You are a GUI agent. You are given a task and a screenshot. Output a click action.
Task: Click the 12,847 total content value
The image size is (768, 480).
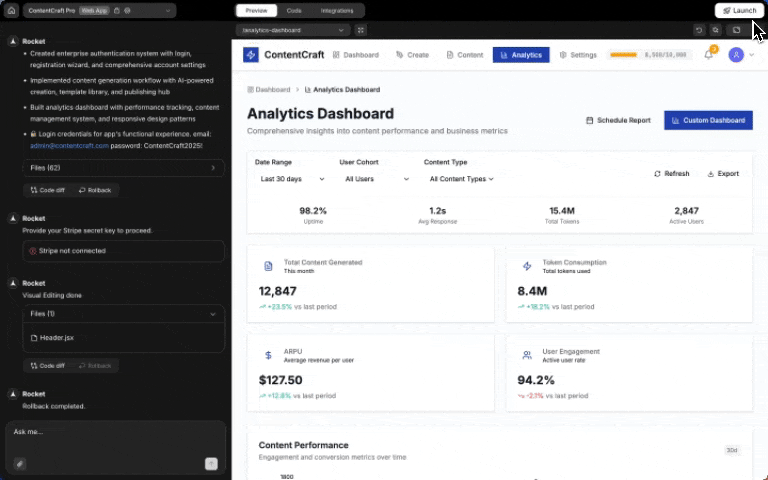point(278,291)
